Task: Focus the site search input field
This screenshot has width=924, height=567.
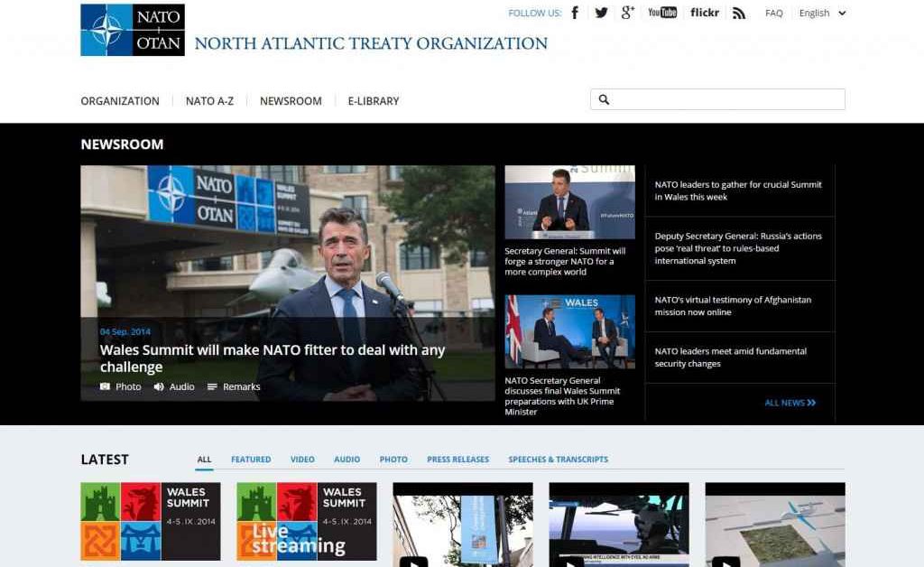Action: pyautogui.click(x=717, y=99)
